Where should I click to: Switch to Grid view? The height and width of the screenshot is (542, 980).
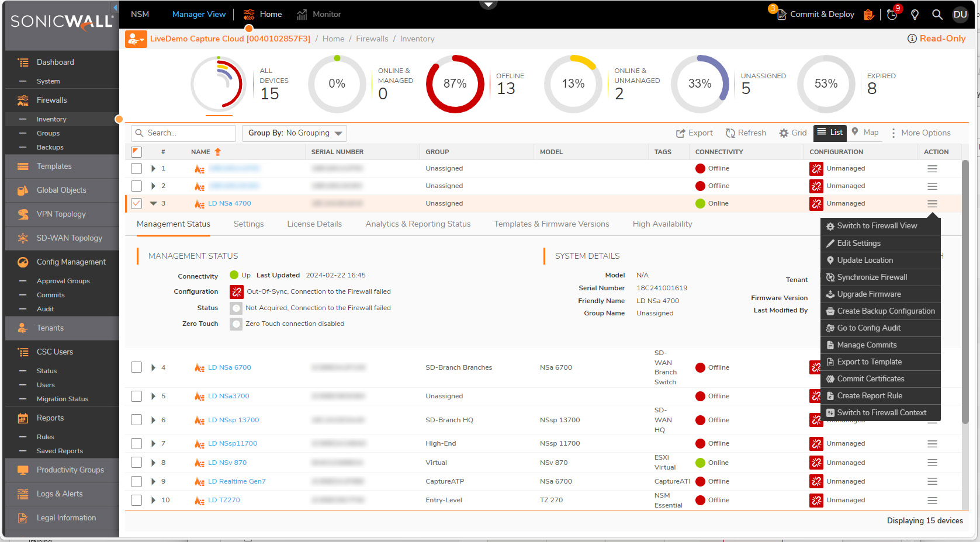792,133
